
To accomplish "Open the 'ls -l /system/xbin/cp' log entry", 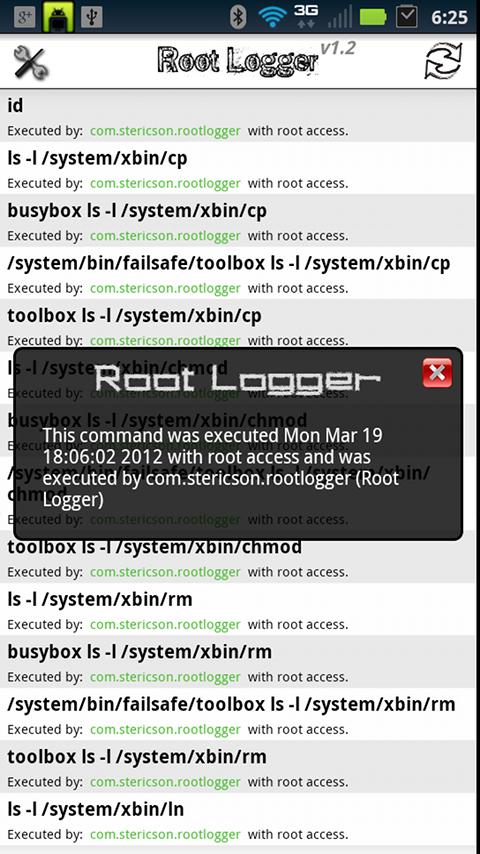I will point(238,168).
